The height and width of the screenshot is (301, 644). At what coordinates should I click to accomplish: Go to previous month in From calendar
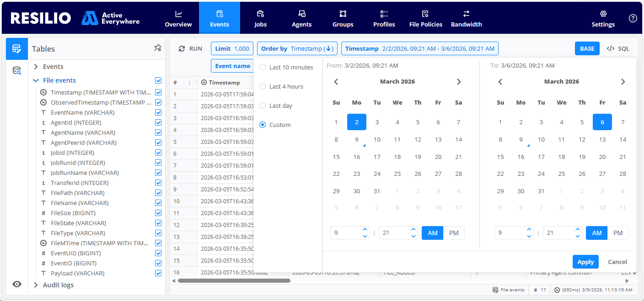coord(336,82)
